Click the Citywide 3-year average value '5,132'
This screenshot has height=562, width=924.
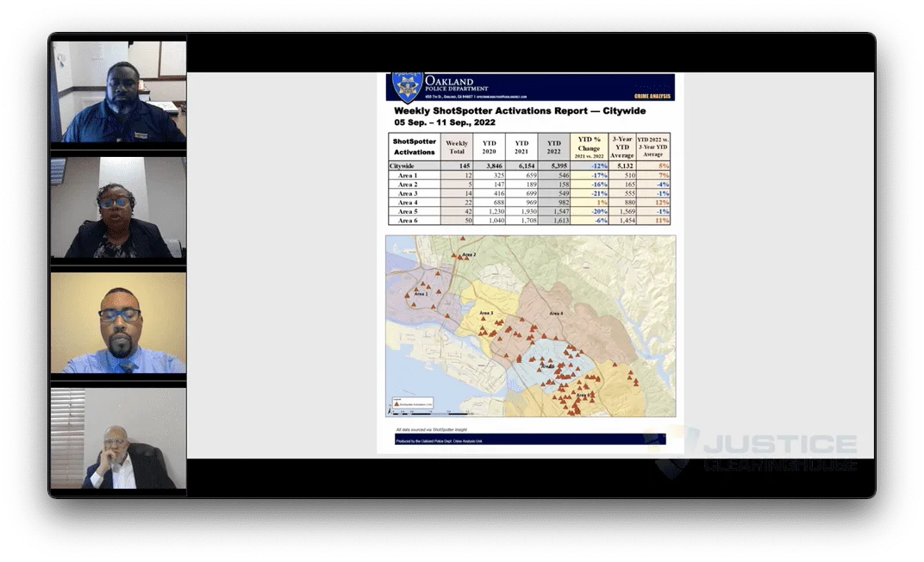pos(625,166)
